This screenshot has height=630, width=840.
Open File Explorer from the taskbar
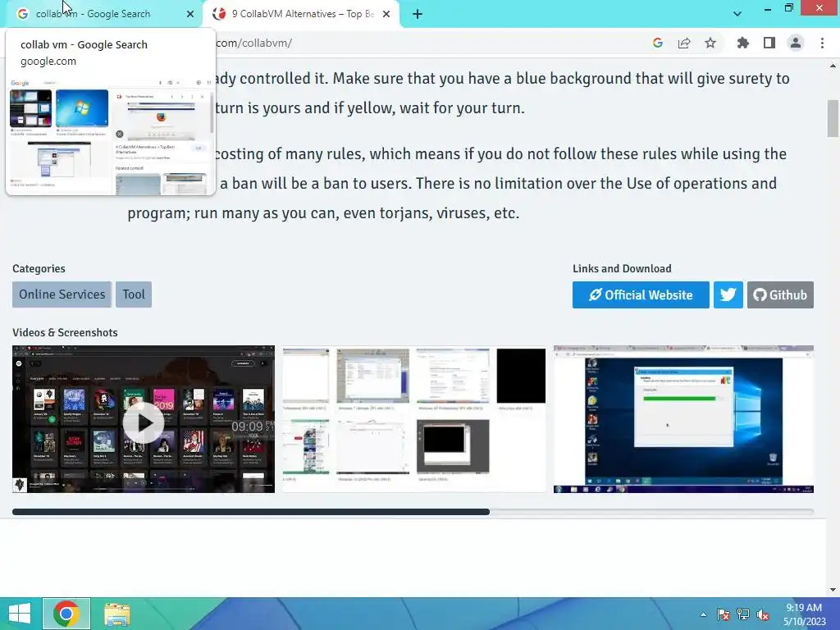point(116,614)
